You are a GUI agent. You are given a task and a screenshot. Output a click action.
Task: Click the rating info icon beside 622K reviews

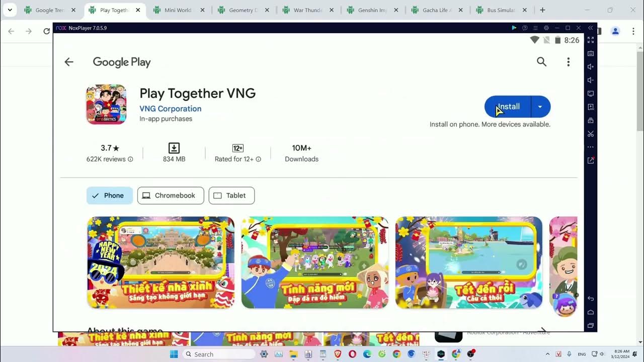[x=130, y=159]
